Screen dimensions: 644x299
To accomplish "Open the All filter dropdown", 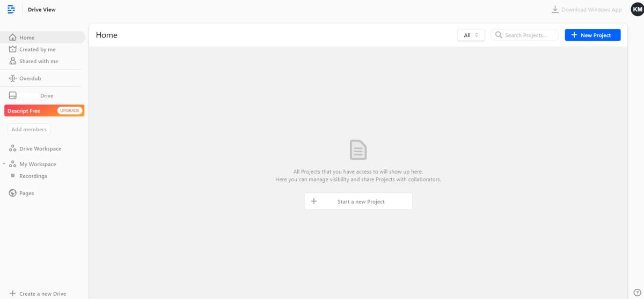I will (x=471, y=35).
